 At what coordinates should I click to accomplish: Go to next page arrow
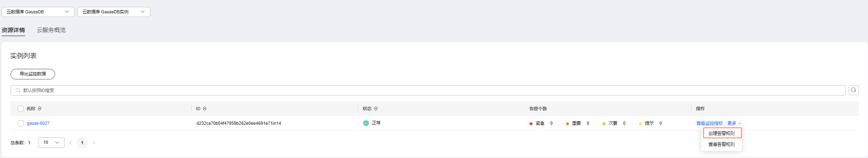coord(94,143)
